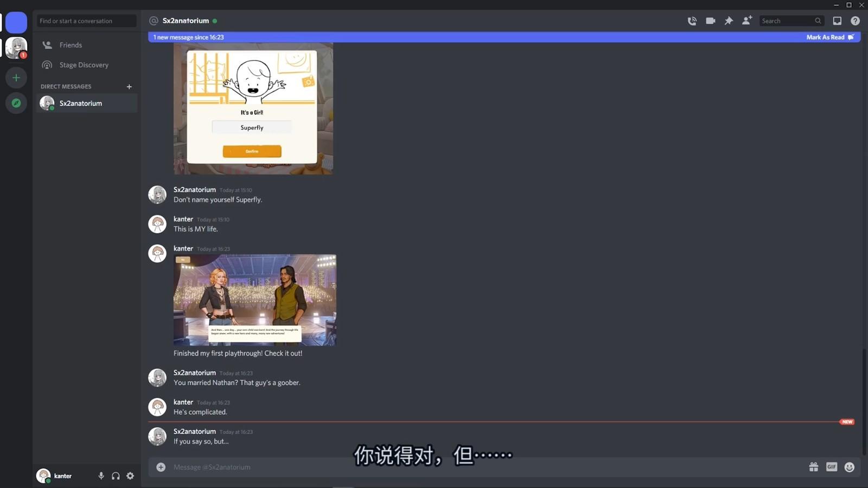Click kanter's name on This is MY life
The image size is (868, 488).
click(183, 219)
